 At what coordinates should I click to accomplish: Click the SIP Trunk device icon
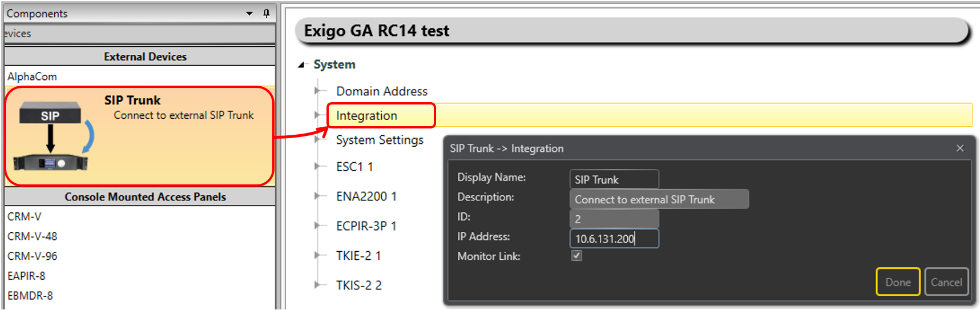click(x=51, y=136)
